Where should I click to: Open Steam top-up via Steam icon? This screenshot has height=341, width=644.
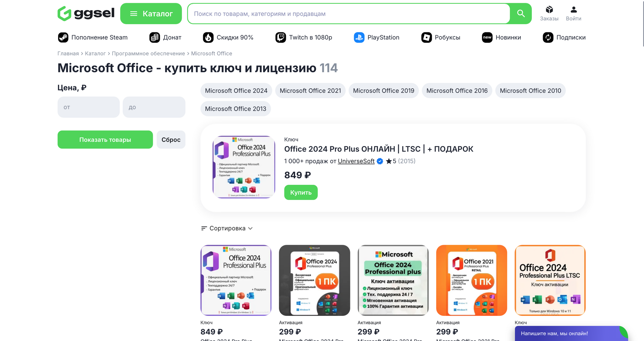pyautogui.click(x=63, y=37)
